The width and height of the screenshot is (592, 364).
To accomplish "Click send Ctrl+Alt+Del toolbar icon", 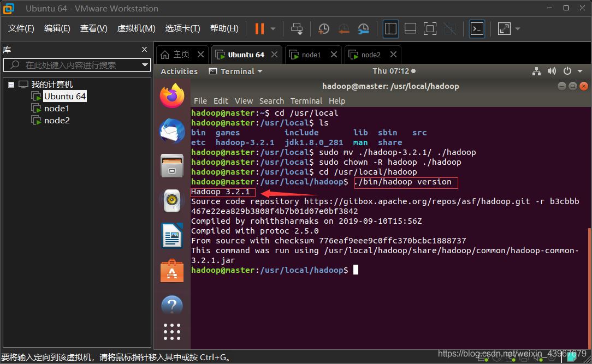I will [297, 28].
